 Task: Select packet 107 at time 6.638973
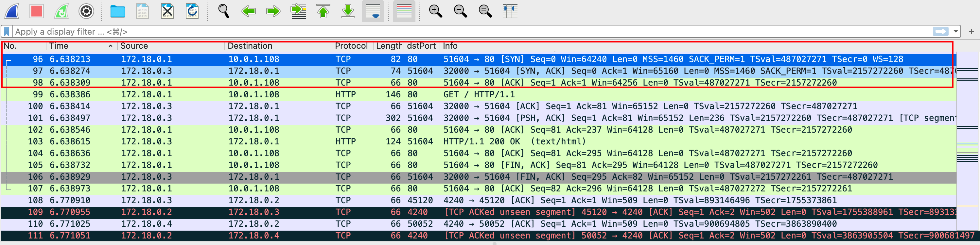click(x=478, y=189)
